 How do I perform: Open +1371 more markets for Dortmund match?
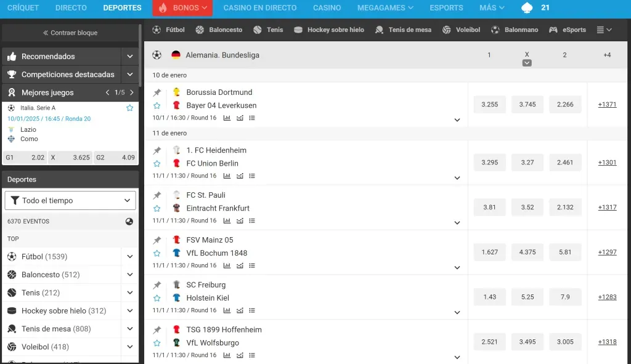(x=607, y=105)
